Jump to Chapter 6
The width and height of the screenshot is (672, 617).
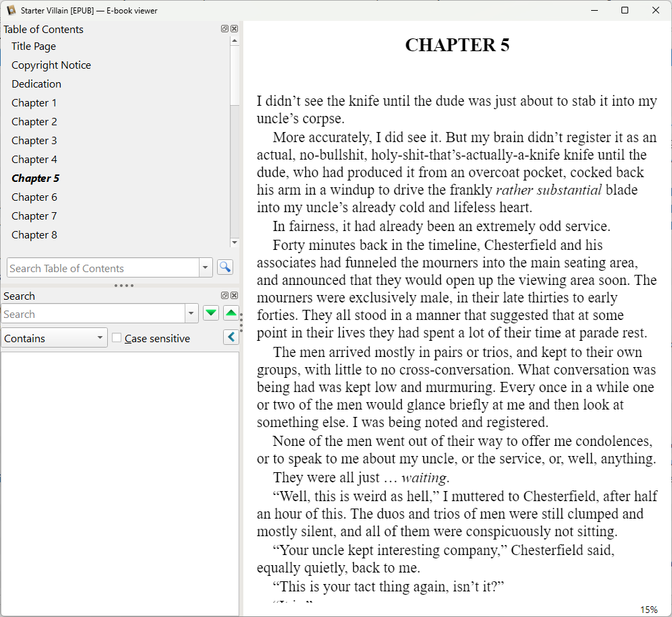point(34,197)
